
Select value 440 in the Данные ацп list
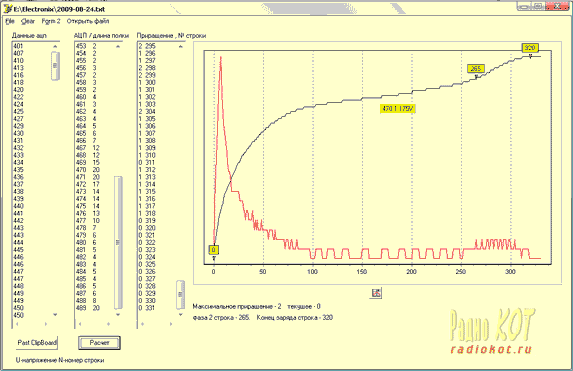coord(18,206)
